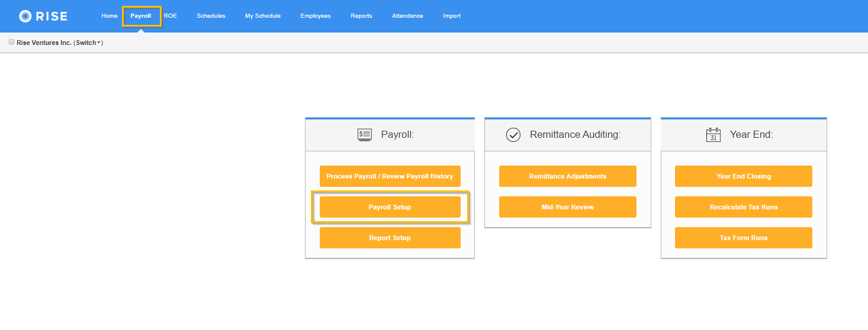Image resolution: width=868 pixels, height=330 pixels.
Task: Open Payroll Setup
Action: (390, 207)
